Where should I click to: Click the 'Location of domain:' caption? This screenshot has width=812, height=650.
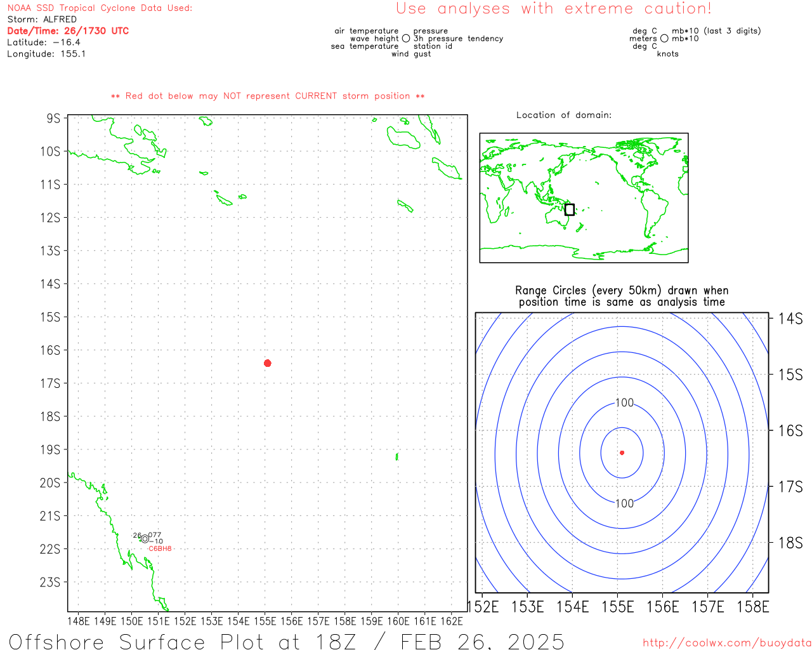(x=564, y=115)
